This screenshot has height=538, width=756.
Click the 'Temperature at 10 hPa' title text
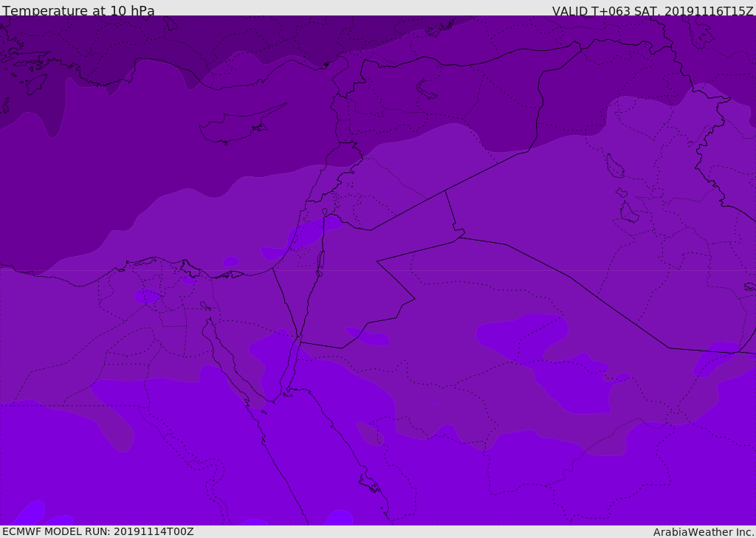78,10
